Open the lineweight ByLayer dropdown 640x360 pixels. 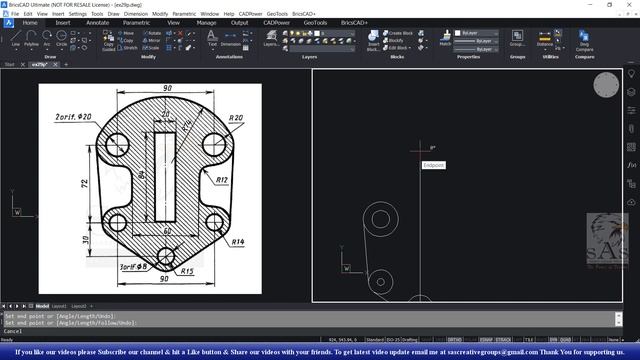tap(476, 41)
